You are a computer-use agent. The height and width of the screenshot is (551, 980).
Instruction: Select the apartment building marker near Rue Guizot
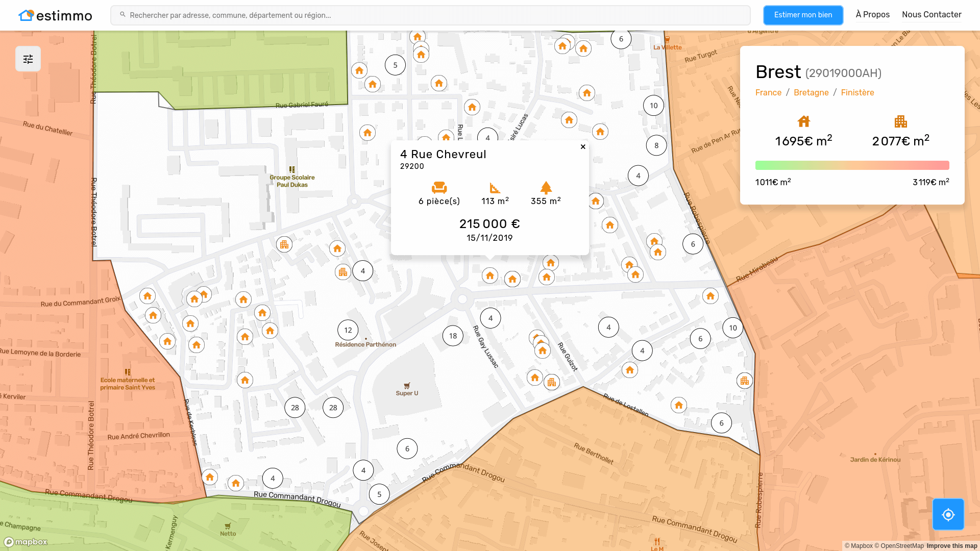(552, 382)
